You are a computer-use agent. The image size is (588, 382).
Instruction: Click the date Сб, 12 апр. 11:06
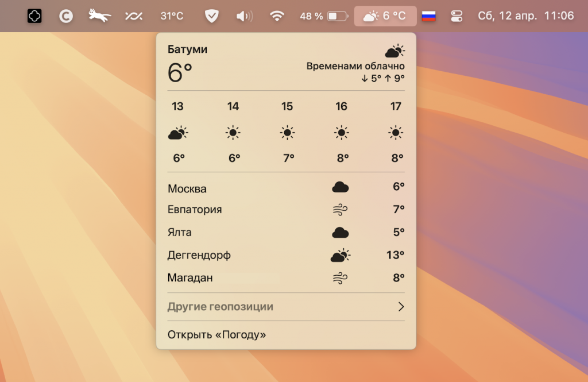[526, 16]
